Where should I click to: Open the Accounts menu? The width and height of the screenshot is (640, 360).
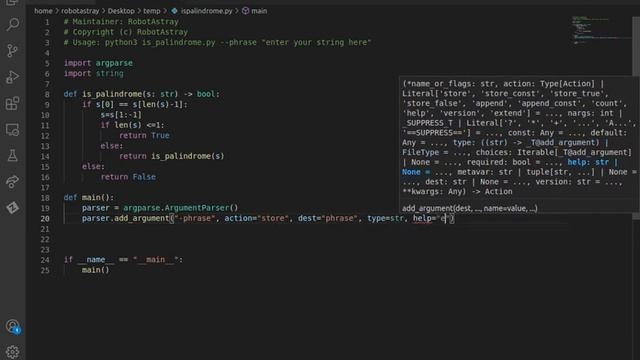click(x=13, y=327)
